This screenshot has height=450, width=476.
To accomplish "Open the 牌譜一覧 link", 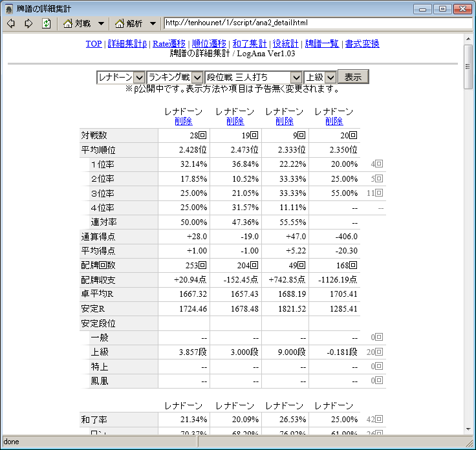I will pos(322,44).
